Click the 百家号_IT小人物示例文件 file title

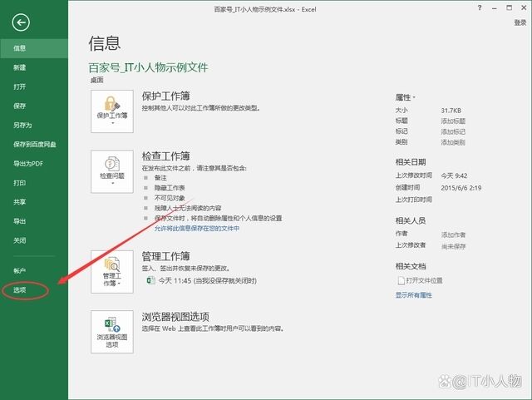click(148, 67)
